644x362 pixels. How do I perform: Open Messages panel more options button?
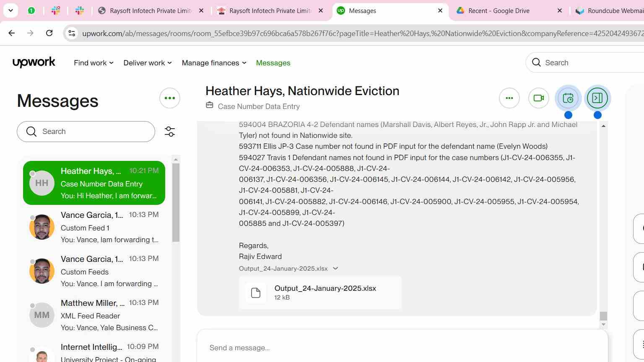170,98
